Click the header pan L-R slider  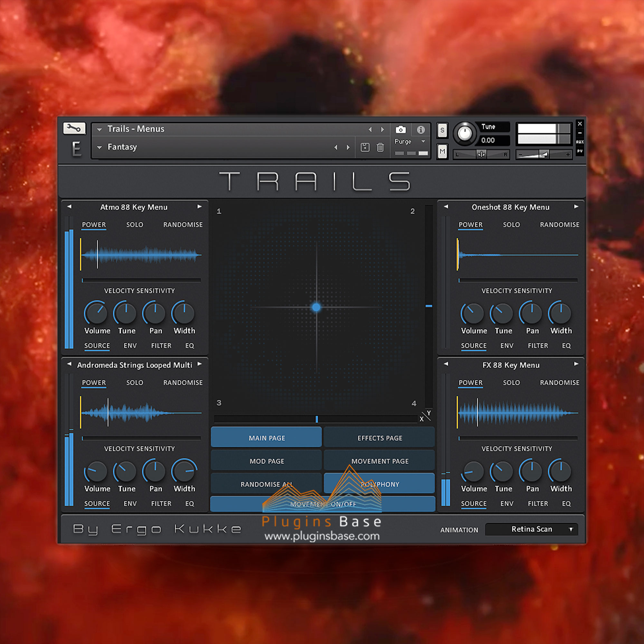tap(481, 154)
